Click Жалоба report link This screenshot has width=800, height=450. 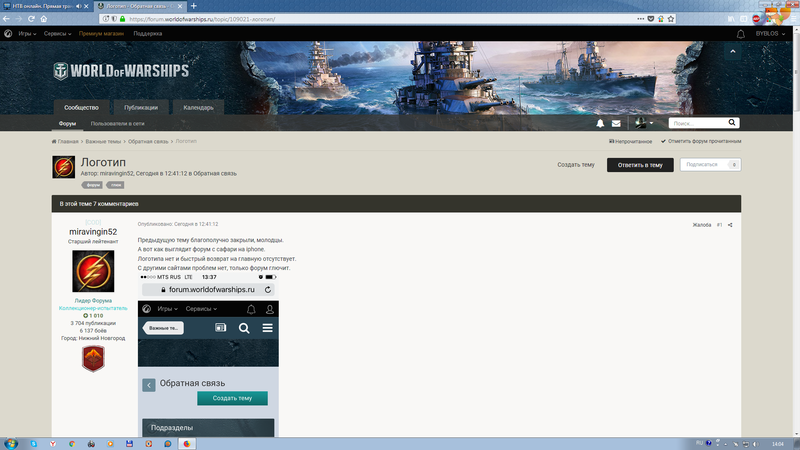coord(702,225)
